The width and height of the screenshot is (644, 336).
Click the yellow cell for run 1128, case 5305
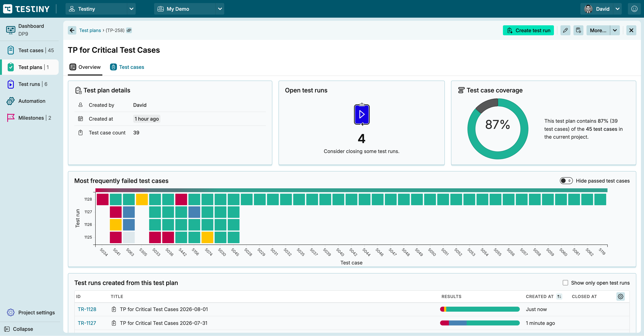point(142,199)
